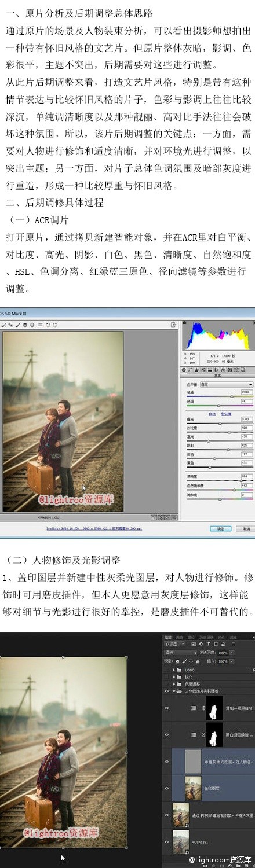Click the 清晰度 slider handle
Screen dimensions: 255x868
pyautogui.click(x=241, y=480)
